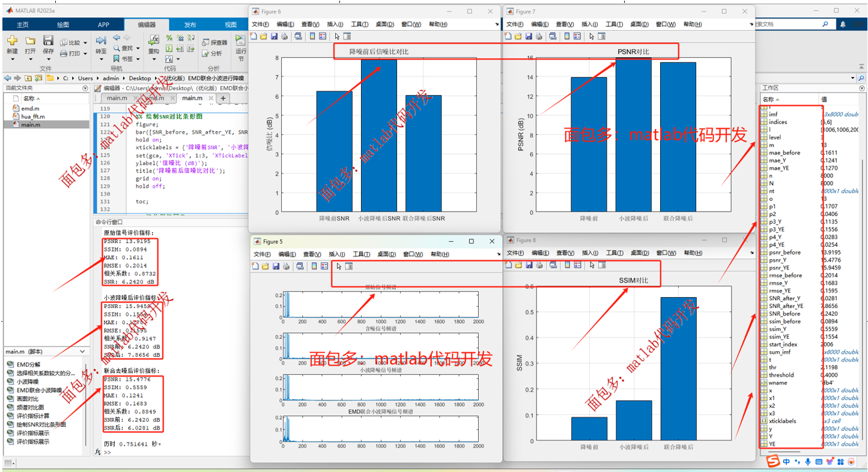Click the 运行节 (Run Section) icon
This screenshot has height=472, width=868.
(240, 40)
